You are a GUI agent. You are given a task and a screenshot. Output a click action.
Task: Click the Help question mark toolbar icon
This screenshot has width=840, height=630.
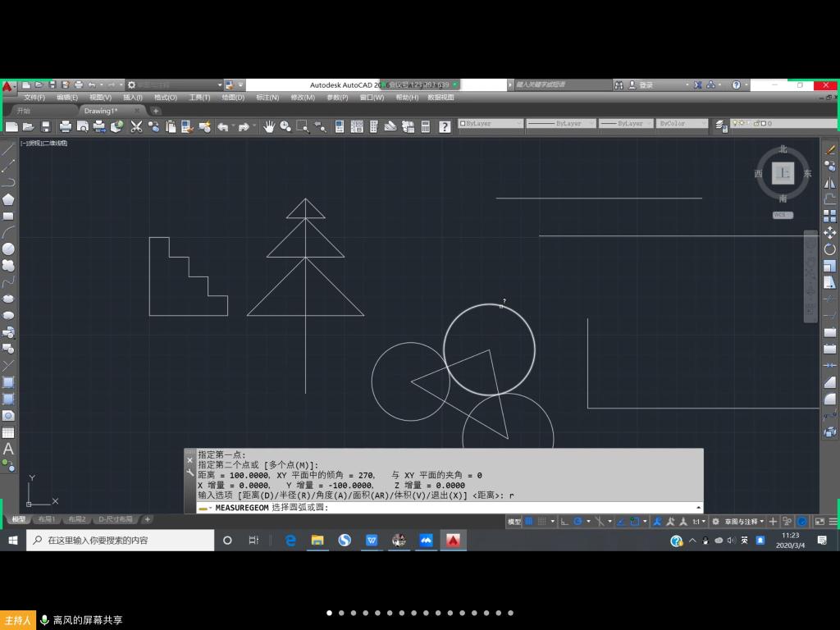pyautogui.click(x=444, y=126)
